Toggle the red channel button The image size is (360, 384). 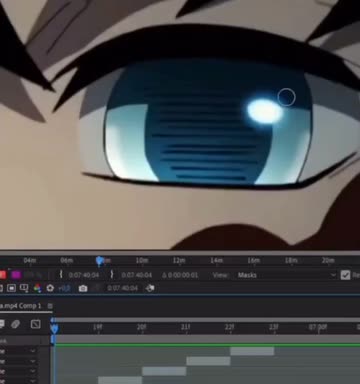(3, 275)
